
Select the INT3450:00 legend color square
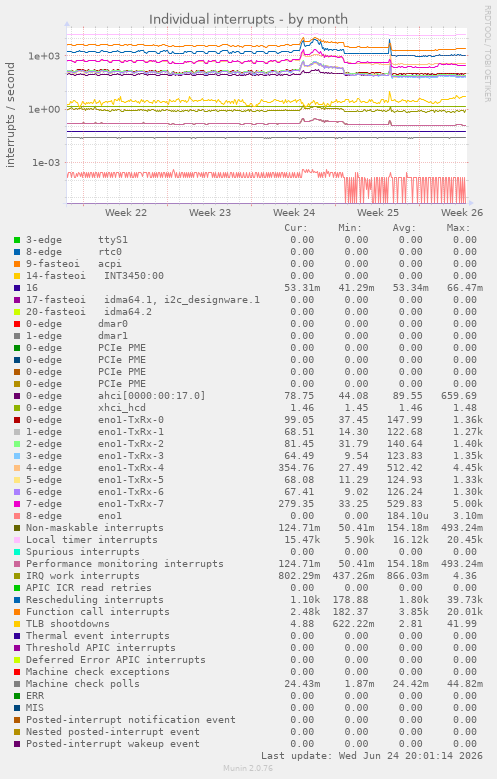pos(17,276)
